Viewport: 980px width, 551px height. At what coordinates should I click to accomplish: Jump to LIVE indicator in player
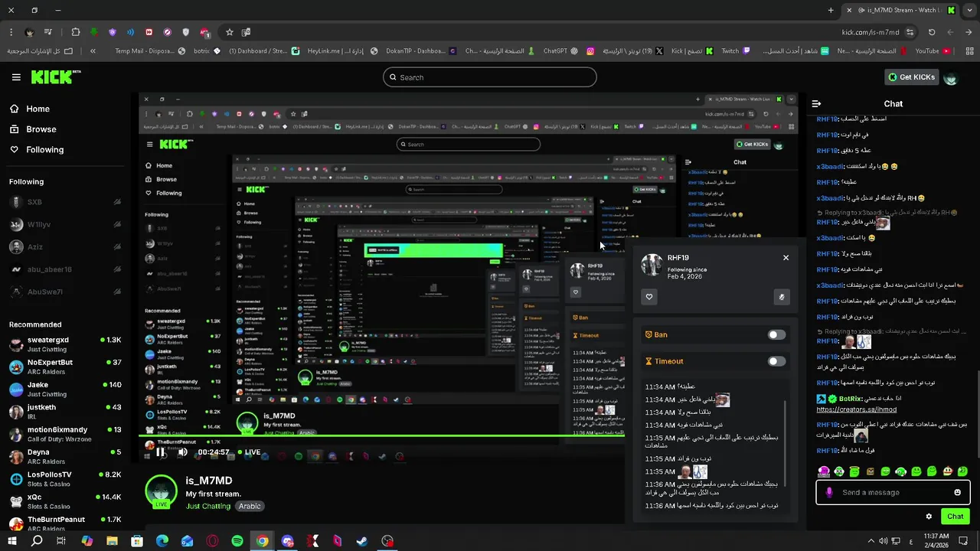[248, 452]
